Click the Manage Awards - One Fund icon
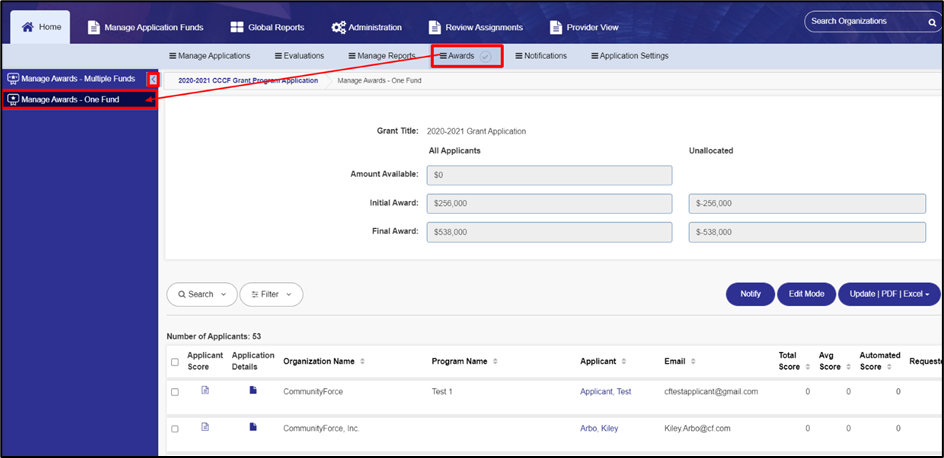The image size is (944, 458). click(13, 100)
